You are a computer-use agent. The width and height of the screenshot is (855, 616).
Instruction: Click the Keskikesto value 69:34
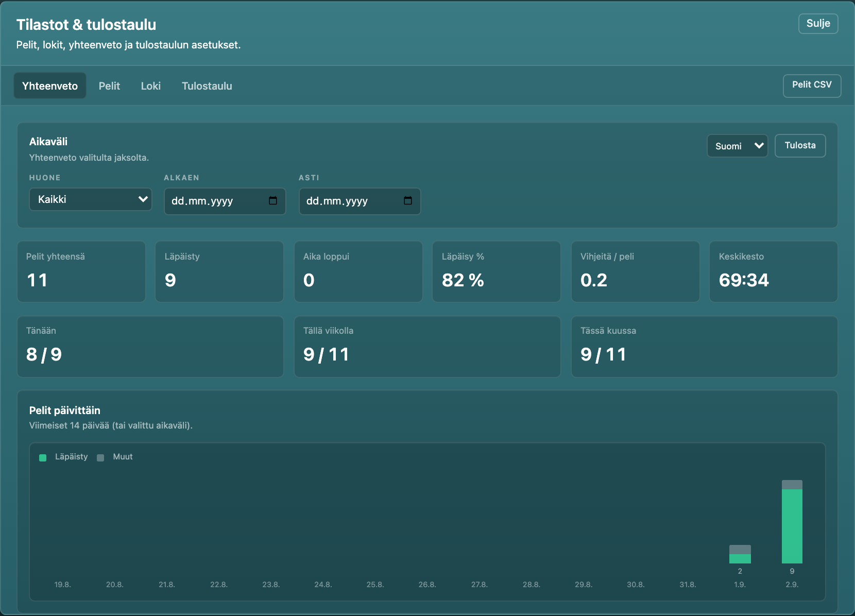tap(744, 280)
